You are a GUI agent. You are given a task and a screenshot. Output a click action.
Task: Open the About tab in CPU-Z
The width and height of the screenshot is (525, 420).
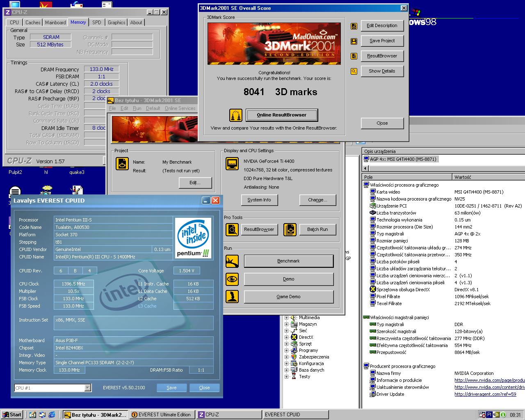tap(136, 23)
